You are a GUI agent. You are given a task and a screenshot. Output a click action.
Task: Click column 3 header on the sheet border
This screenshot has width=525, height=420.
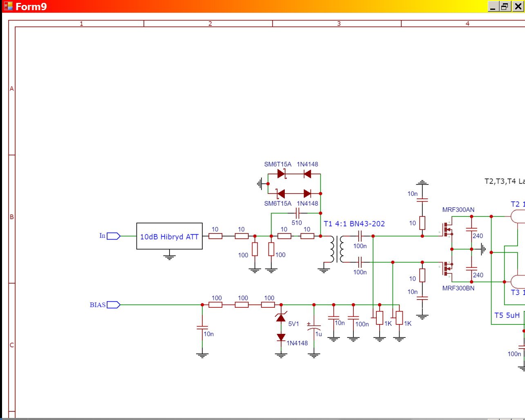339,24
